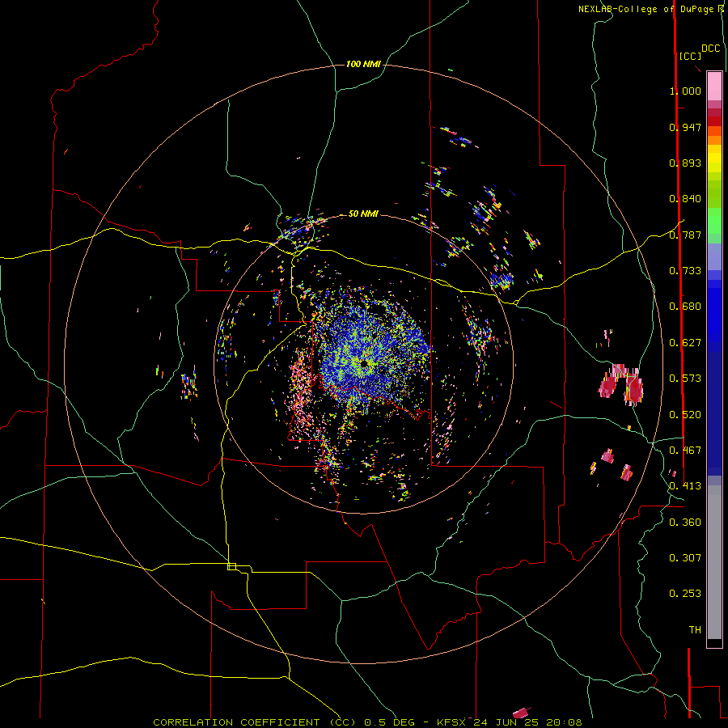This screenshot has width=728, height=728.
Task: Select the 0.733 legend value
Action: click(685, 271)
